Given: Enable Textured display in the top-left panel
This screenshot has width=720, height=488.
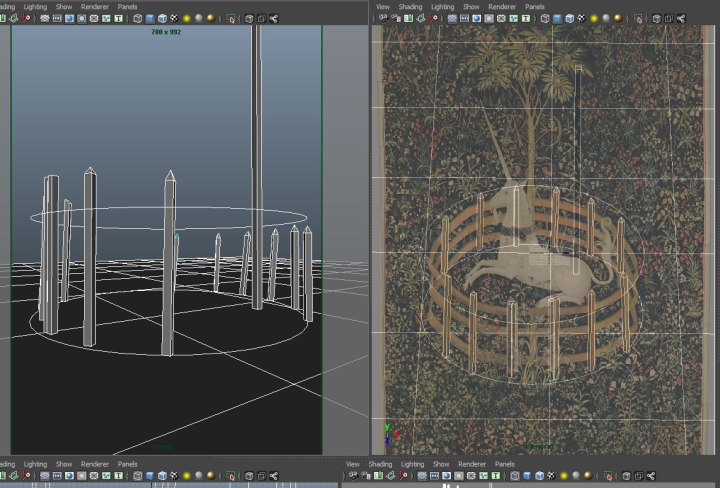Looking at the screenshot, I should [174, 18].
